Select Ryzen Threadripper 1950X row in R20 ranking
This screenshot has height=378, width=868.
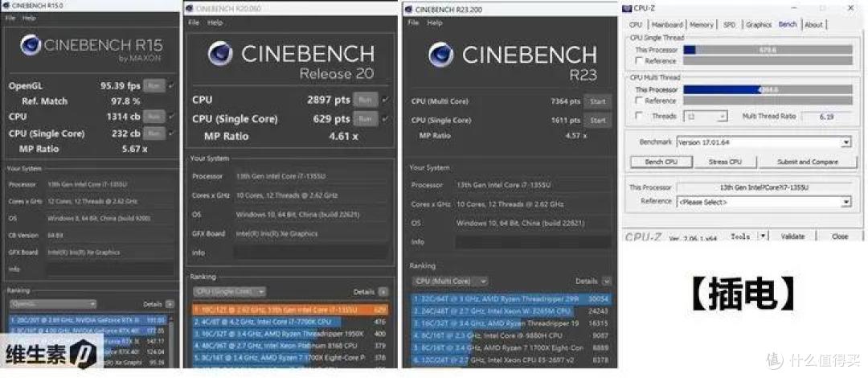coord(290,334)
